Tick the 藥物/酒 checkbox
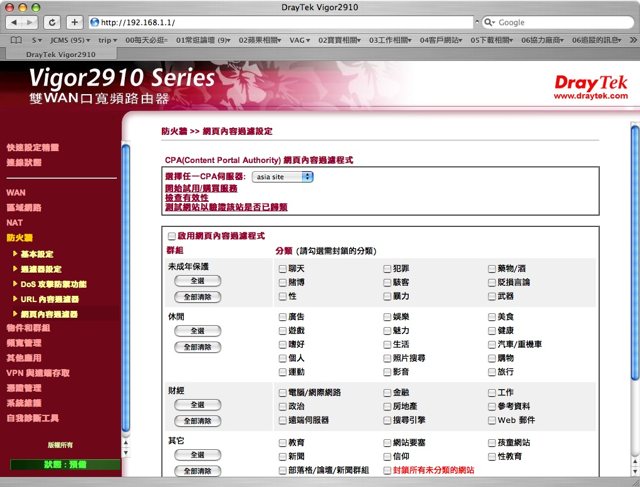 492,269
